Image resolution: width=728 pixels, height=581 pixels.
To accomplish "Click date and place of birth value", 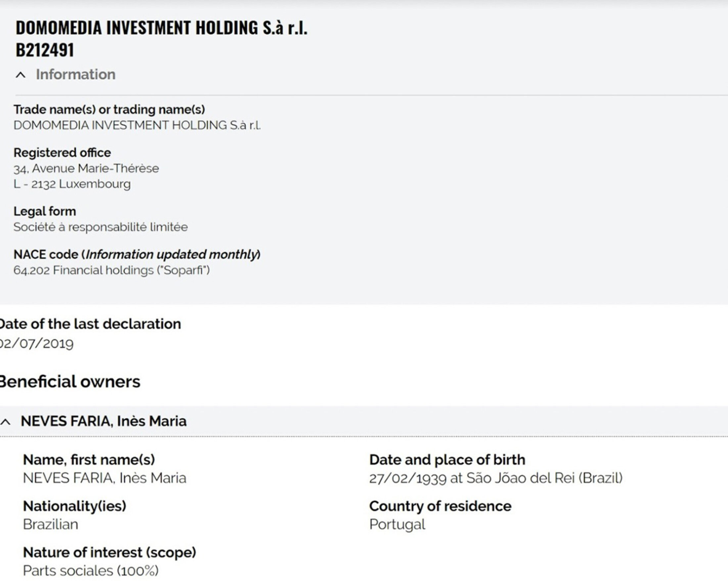I will coord(495,478).
